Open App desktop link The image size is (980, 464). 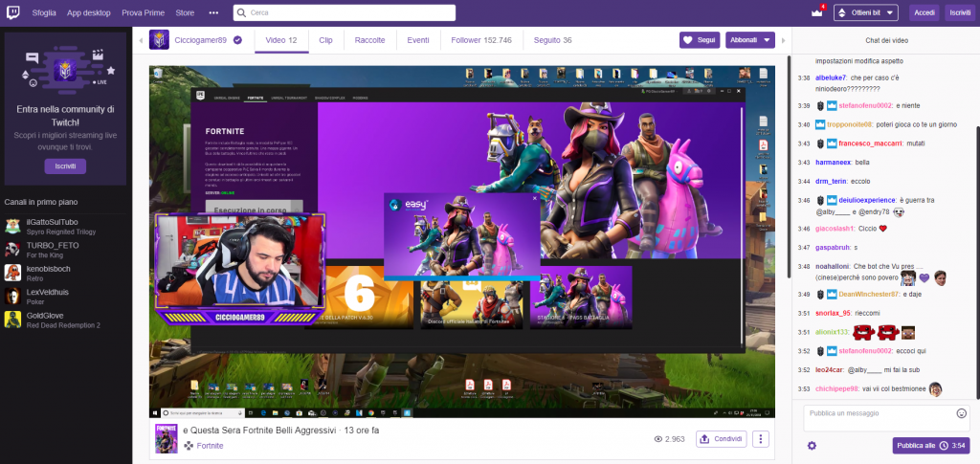[89, 13]
